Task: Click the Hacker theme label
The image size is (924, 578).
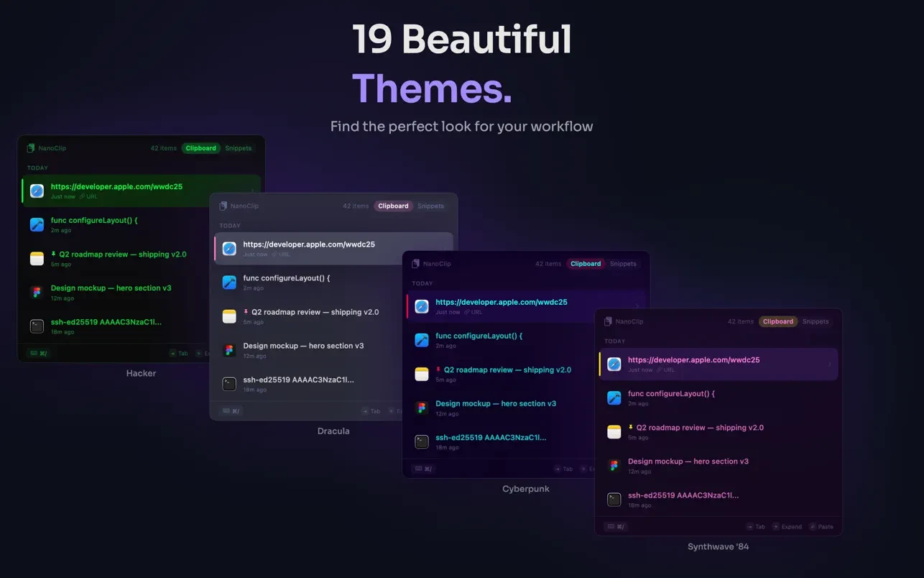Action: point(141,373)
